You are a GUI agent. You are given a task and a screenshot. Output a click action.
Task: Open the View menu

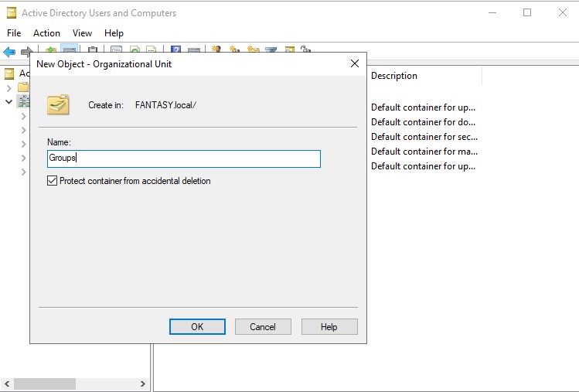[82, 33]
